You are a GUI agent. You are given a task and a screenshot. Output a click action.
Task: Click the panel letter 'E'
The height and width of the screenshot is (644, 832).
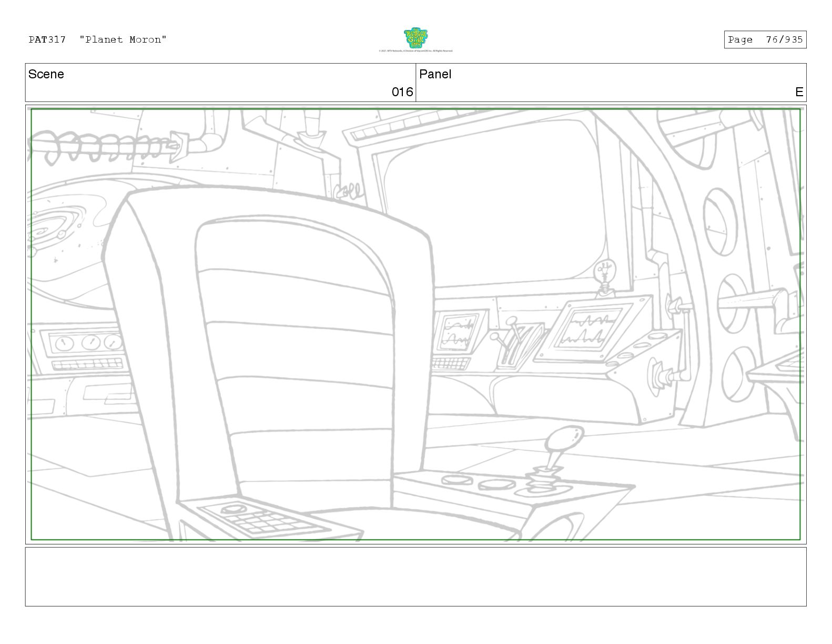pyautogui.click(x=799, y=92)
